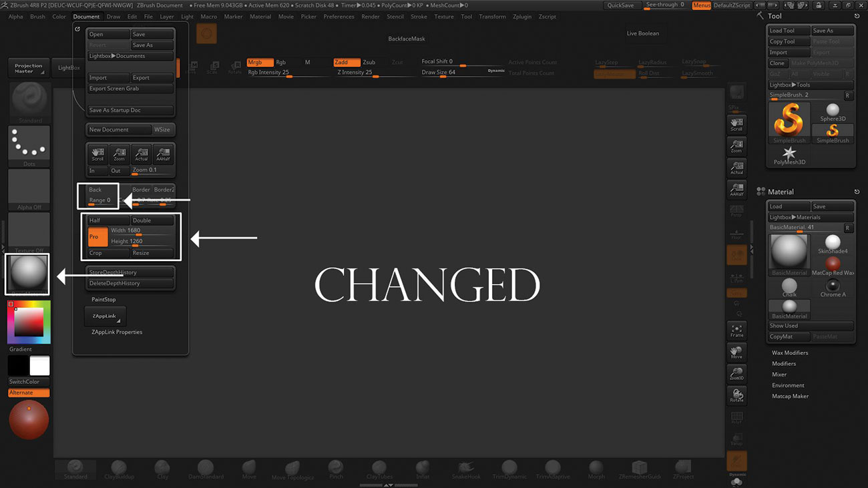This screenshot has width=868, height=488.
Task: Click the Zoom3D icon in the right shelf
Action: pos(736,373)
